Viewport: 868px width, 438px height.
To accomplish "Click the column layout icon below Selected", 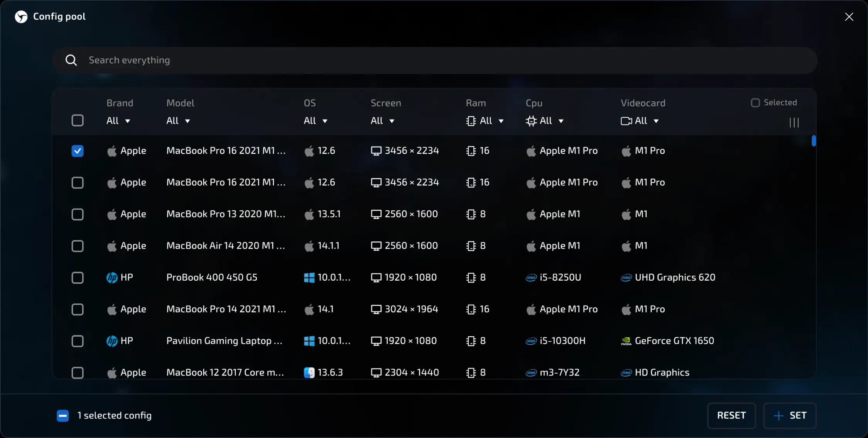I will pos(794,122).
